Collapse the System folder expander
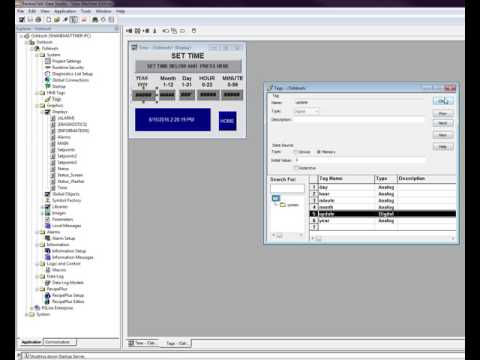Viewport: 480px width, 360px height. [37, 55]
